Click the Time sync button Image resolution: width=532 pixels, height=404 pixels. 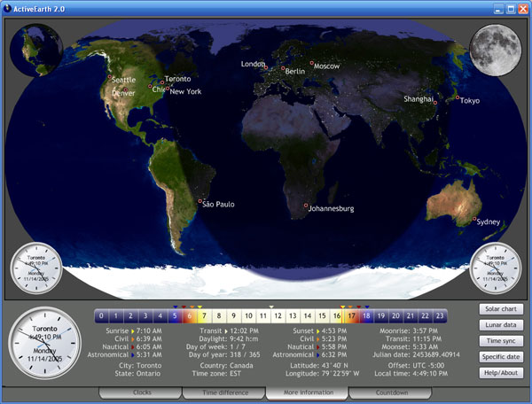click(x=501, y=340)
